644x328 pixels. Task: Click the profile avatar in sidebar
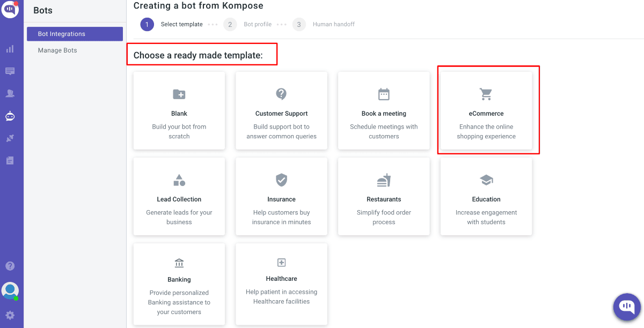pos(10,290)
